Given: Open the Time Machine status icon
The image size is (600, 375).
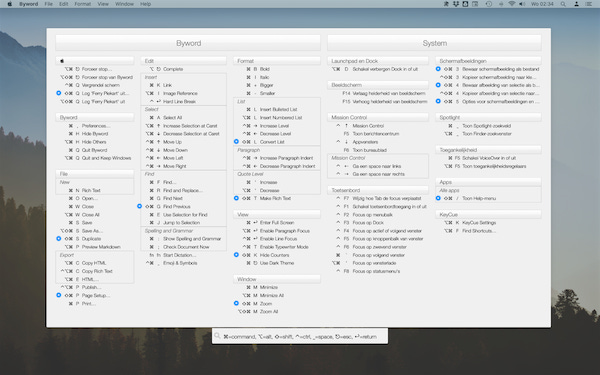Looking at the screenshot, I should tap(489, 4).
